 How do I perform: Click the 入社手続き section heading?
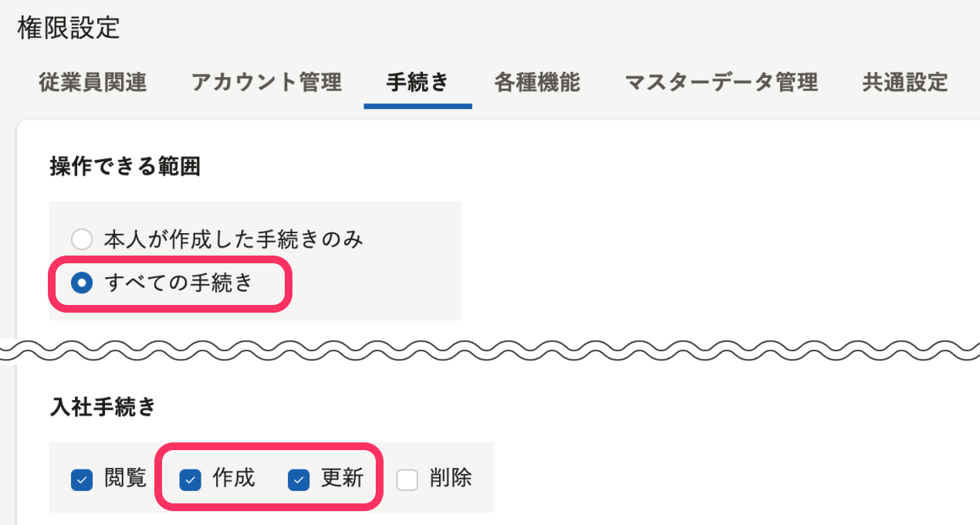pos(103,406)
